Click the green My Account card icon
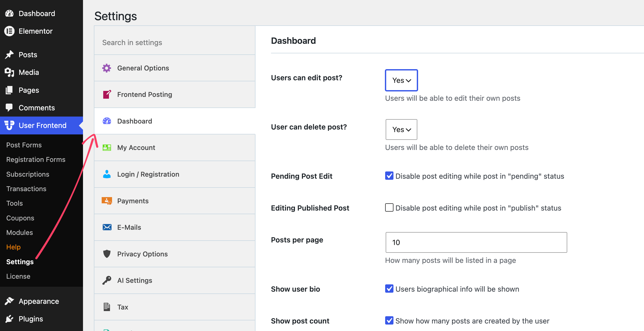This screenshot has width=644, height=331. [x=107, y=148]
